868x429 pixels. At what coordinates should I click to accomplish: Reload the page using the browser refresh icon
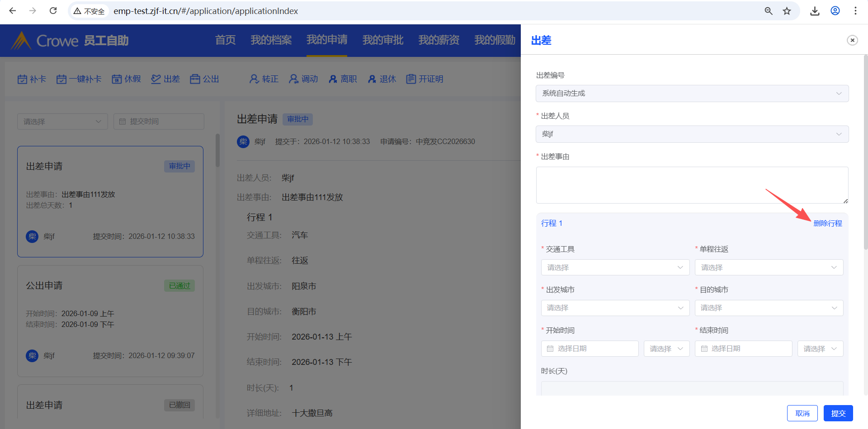point(53,11)
